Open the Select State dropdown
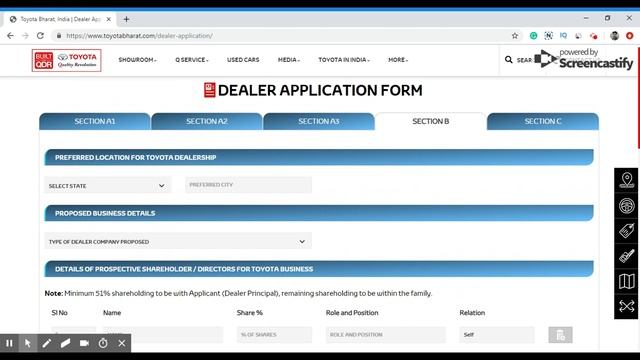 (108, 186)
